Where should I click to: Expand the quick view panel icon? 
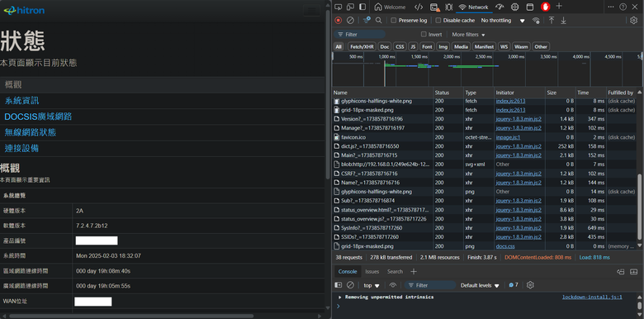pos(634,272)
